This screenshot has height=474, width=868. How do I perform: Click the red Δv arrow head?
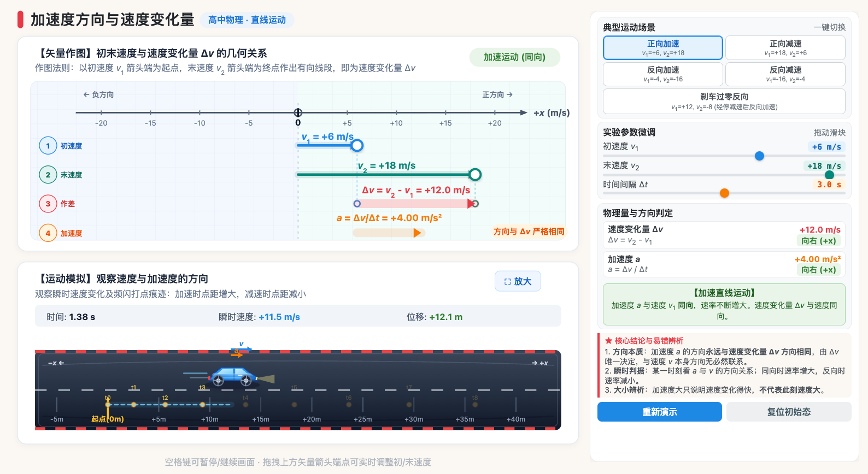tap(471, 204)
